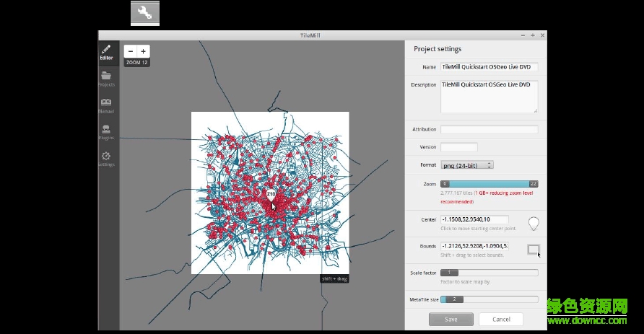This screenshot has width=644, height=334.
Task: Click the MetaTile size slider
Action: [489, 299]
